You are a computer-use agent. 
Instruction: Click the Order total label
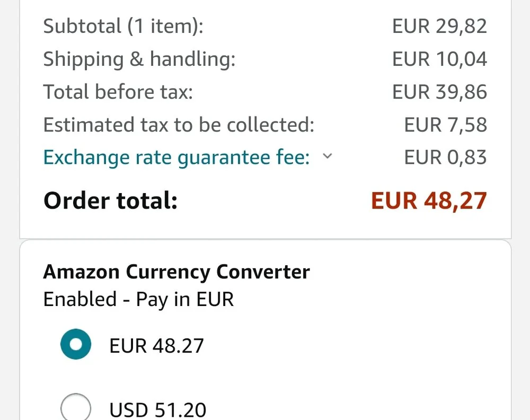tap(110, 201)
